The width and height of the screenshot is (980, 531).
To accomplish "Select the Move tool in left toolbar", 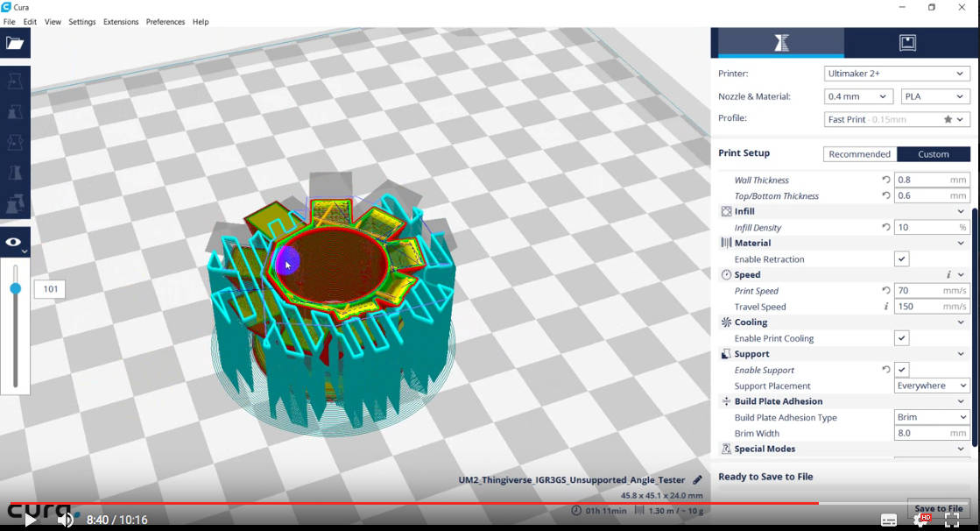I will click(x=15, y=81).
